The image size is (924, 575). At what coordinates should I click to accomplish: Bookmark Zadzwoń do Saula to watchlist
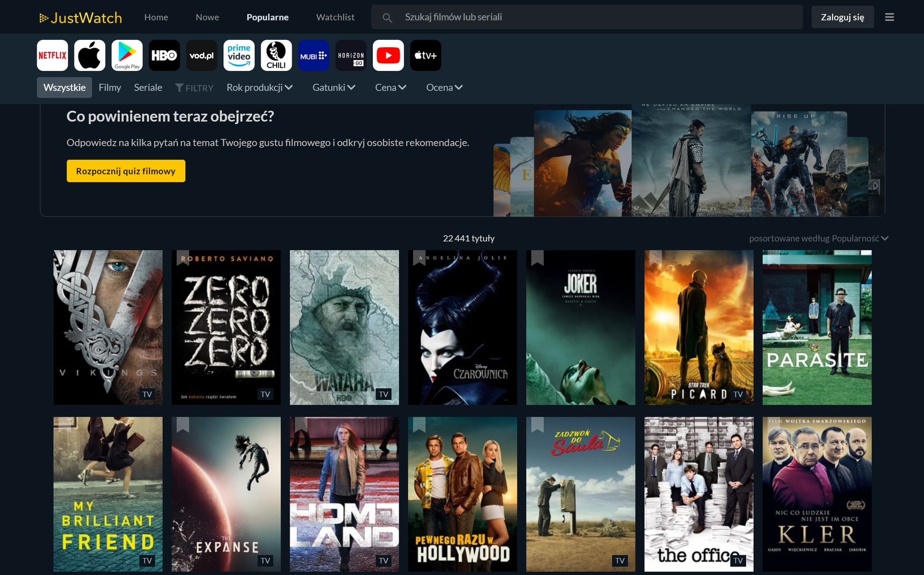537,425
